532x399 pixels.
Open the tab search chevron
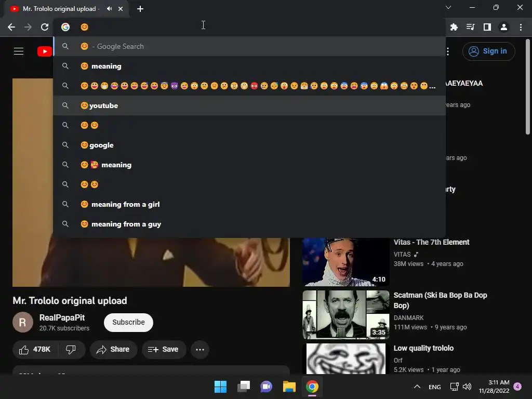point(448,7)
